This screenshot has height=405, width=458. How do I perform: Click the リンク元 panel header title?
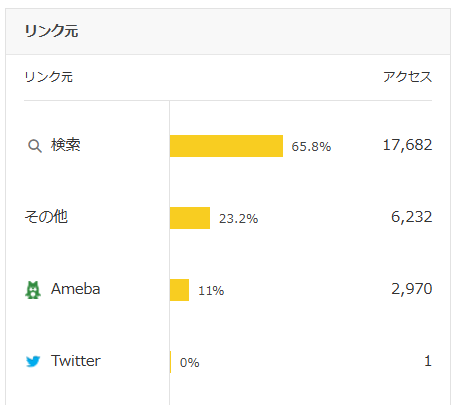click(52, 31)
